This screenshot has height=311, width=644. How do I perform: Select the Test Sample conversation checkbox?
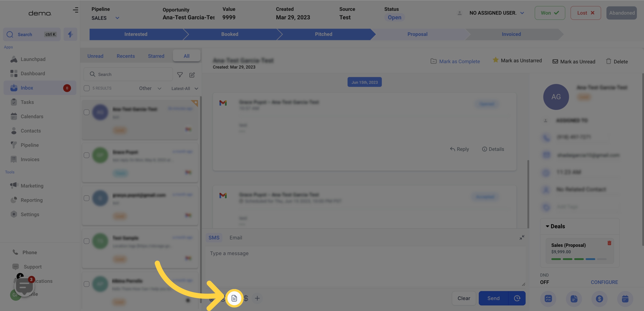[86, 241]
